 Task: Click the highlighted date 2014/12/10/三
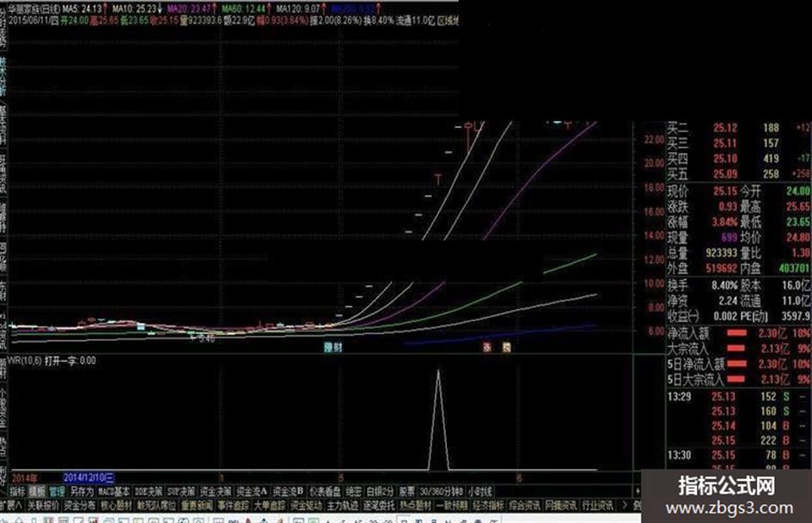pos(89,477)
